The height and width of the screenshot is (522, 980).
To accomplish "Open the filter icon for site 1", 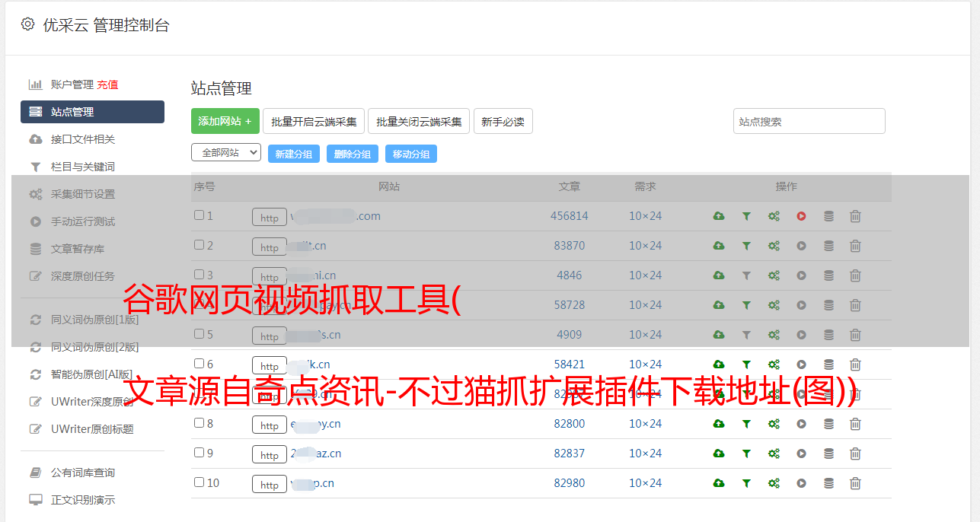I will (x=746, y=216).
